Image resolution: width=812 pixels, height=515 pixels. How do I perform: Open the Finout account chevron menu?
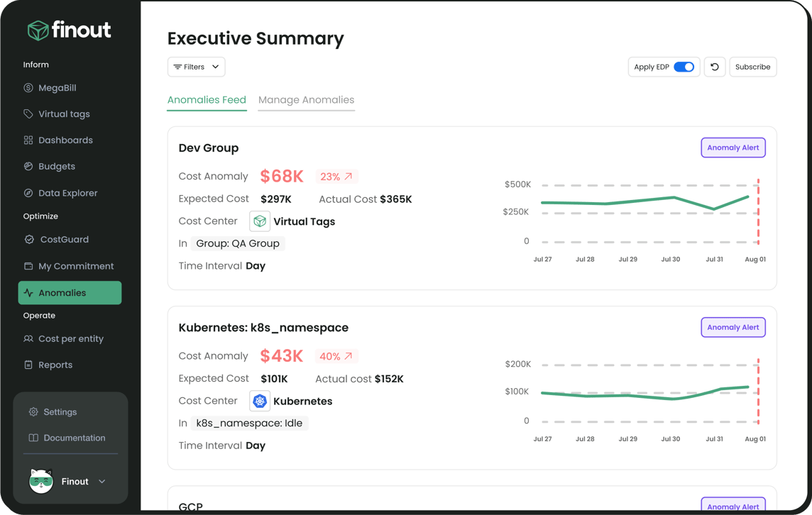[102, 482]
